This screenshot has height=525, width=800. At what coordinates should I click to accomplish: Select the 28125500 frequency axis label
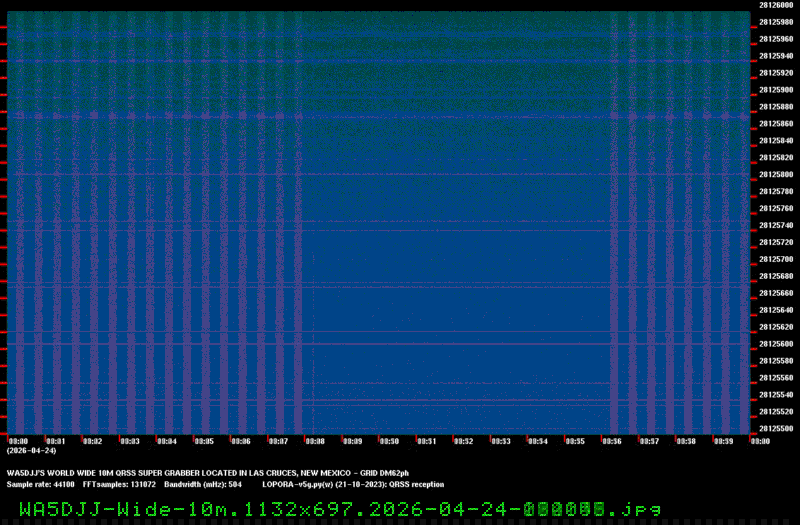[x=775, y=428]
